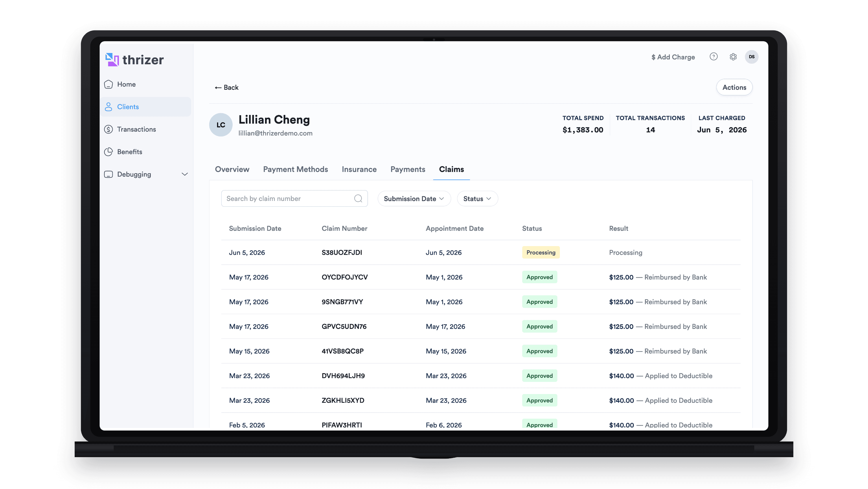The image size is (868, 489).
Task: Click result for claim ZGKHLI5XYD
Action: (661, 400)
